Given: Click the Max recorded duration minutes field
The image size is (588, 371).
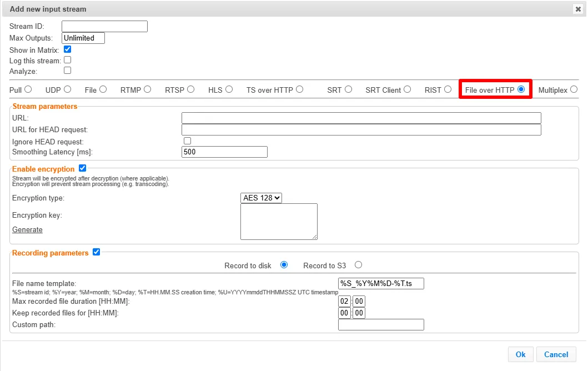Looking at the screenshot, I should (359, 301).
